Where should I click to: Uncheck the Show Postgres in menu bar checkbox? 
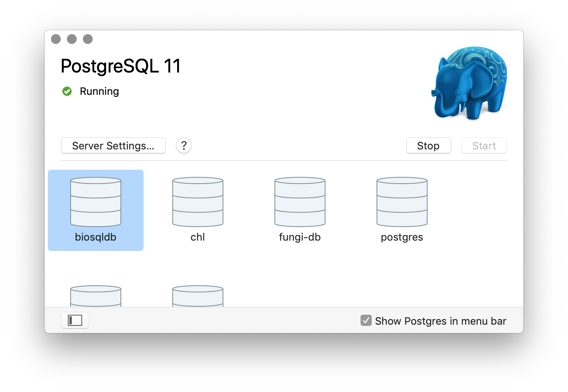tap(366, 320)
